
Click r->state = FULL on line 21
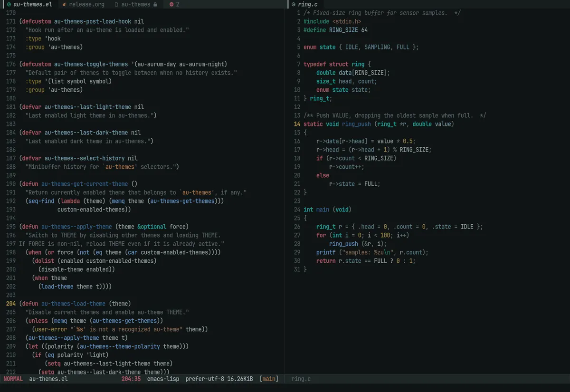pyautogui.click(x=355, y=184)
